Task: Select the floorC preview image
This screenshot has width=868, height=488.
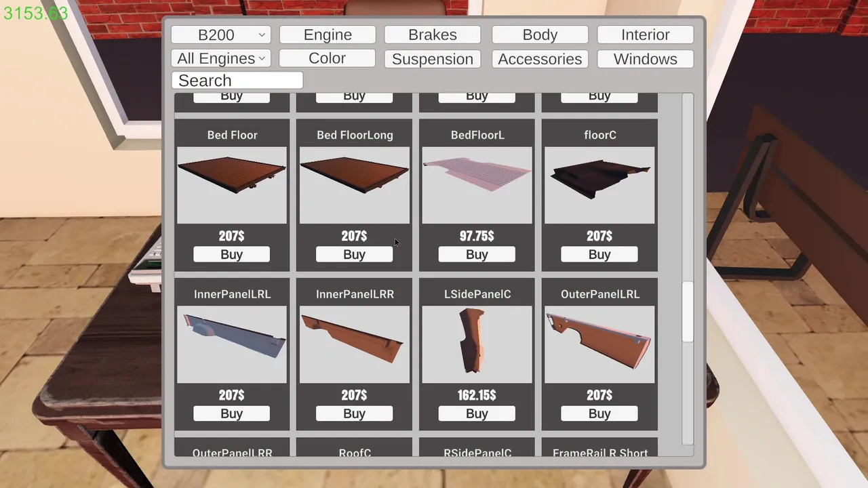Action: pyautogui.click(x=600, y=185)
